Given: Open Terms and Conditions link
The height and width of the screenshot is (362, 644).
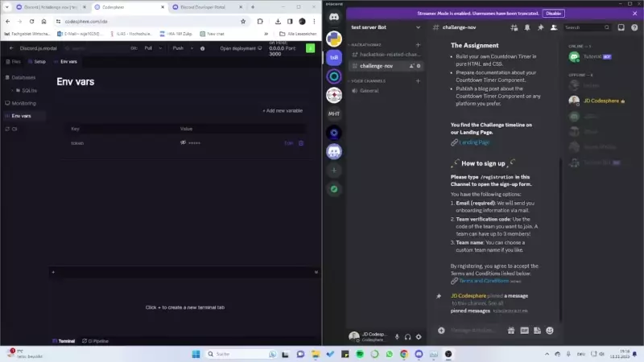Looking at the screenshot, I should (x=484, y=281).
